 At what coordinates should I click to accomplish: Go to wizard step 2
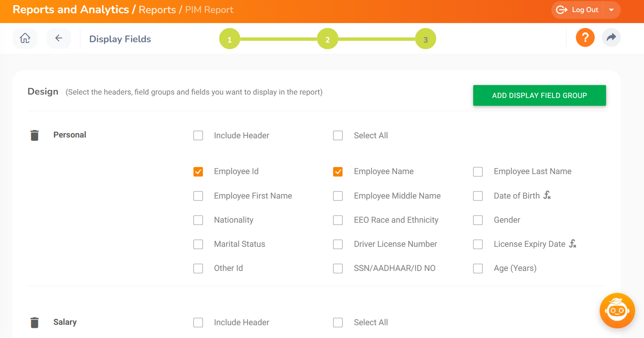pyautogui.click(x=327, y=39)
